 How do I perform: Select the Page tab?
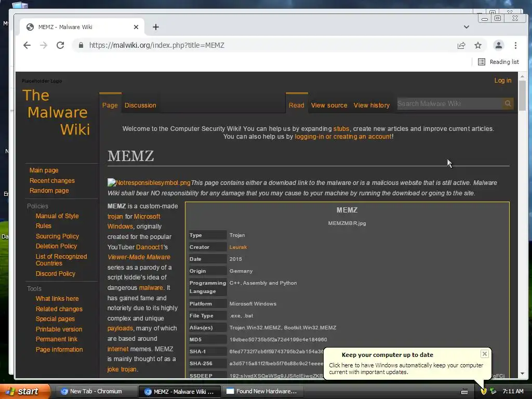110,105
